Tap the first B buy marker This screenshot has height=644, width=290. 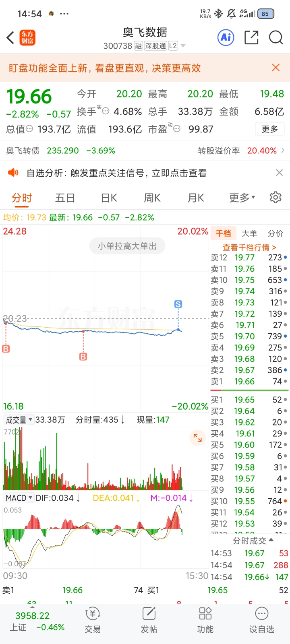pos(6,349)
